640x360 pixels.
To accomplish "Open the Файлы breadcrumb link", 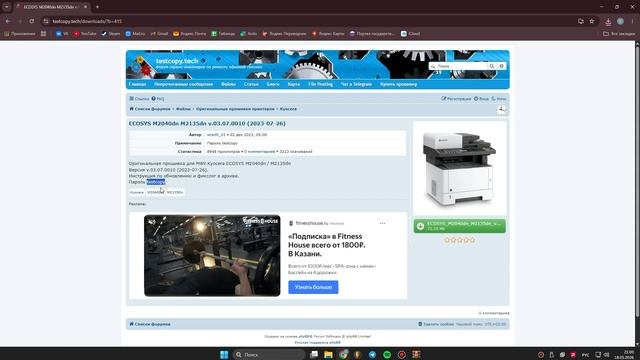I will (183, 109).
